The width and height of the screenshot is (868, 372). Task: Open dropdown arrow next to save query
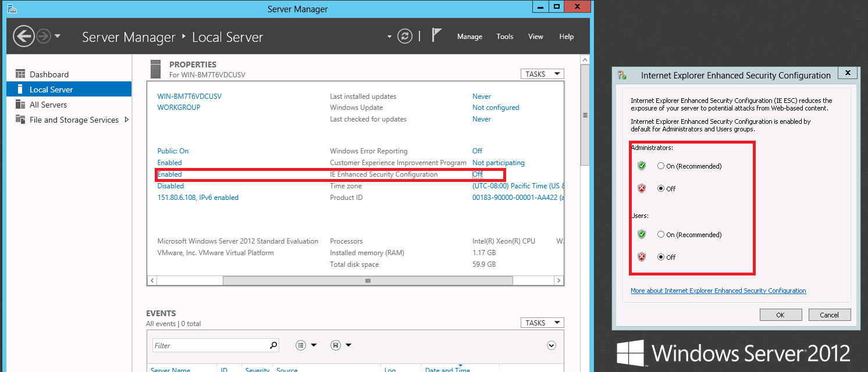(348, 345)
